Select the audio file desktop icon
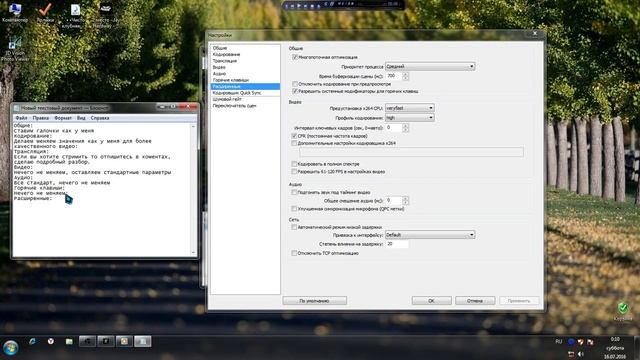640x360 pixels. pos(75,15)
